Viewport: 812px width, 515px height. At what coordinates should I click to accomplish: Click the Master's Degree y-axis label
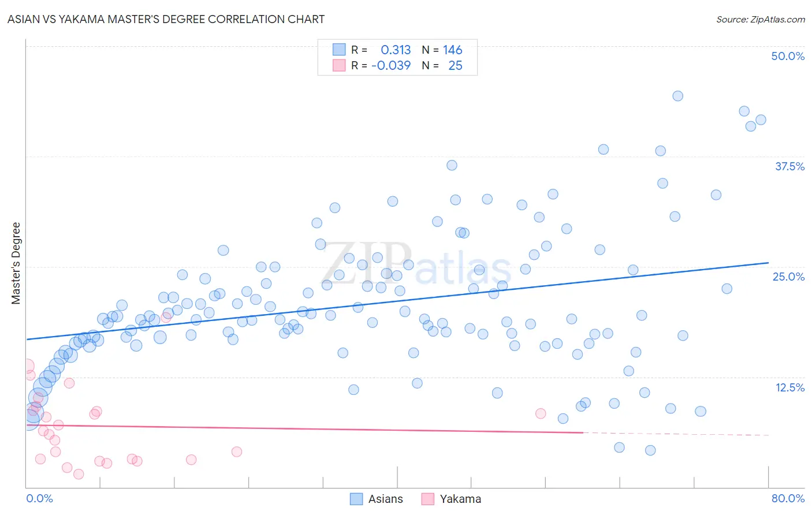click(16, 263)
